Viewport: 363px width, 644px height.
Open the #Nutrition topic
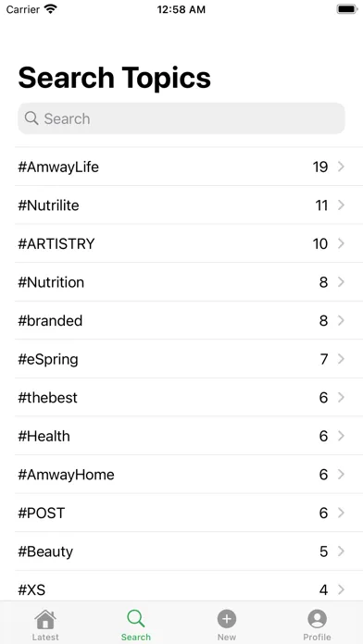pyautogui.click(x=189, y=282)
